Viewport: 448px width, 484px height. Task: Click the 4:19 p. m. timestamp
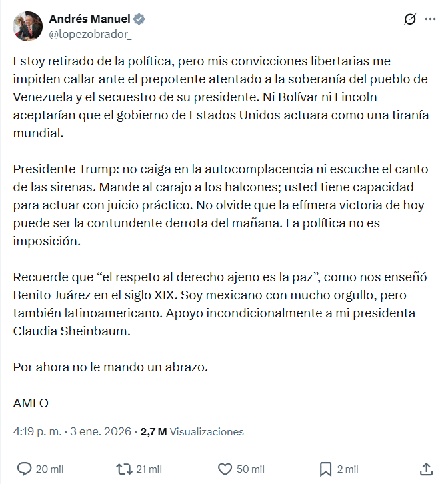click(37, 431)
